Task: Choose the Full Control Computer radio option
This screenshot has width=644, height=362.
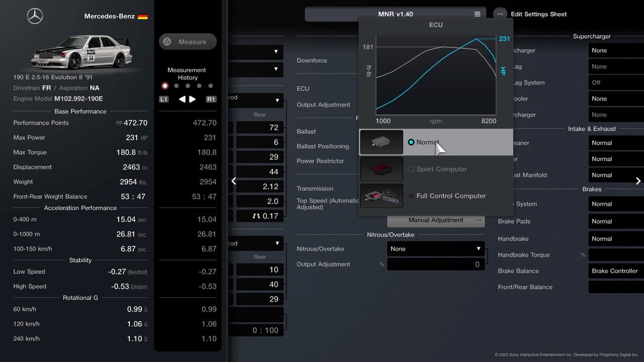Action: pos(411,196)
